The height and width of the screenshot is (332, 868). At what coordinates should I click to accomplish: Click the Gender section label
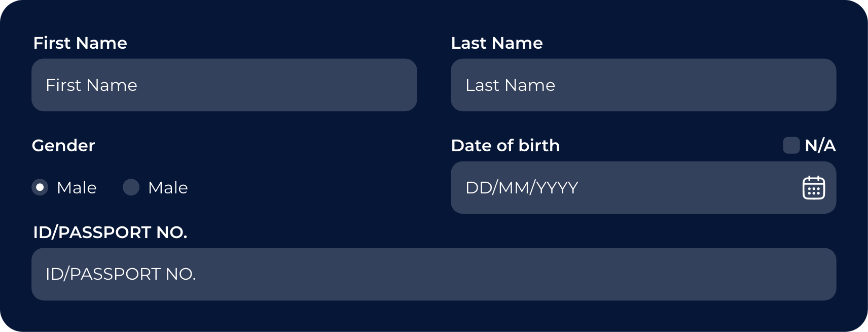(x=63, y=146)
